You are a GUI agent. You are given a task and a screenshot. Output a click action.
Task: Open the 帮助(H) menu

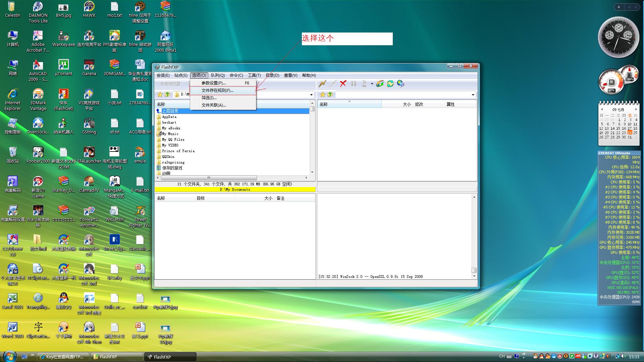click(309, 75)
